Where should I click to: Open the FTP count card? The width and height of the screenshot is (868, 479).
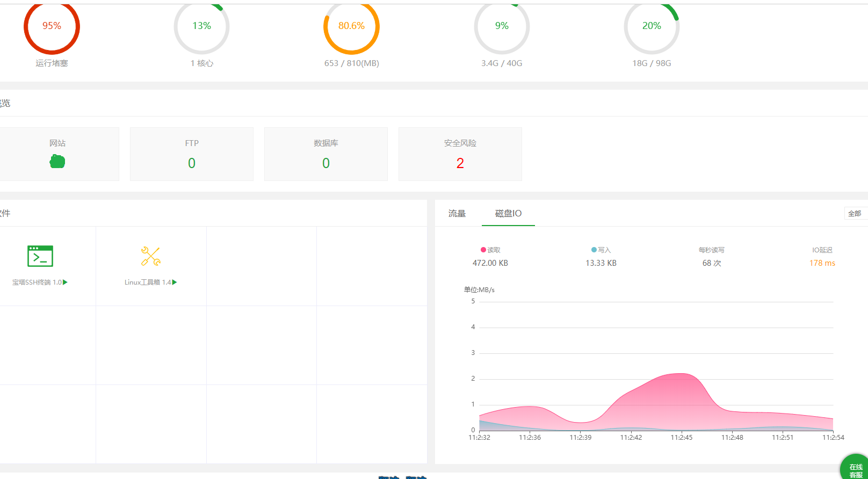click(192, 154)
